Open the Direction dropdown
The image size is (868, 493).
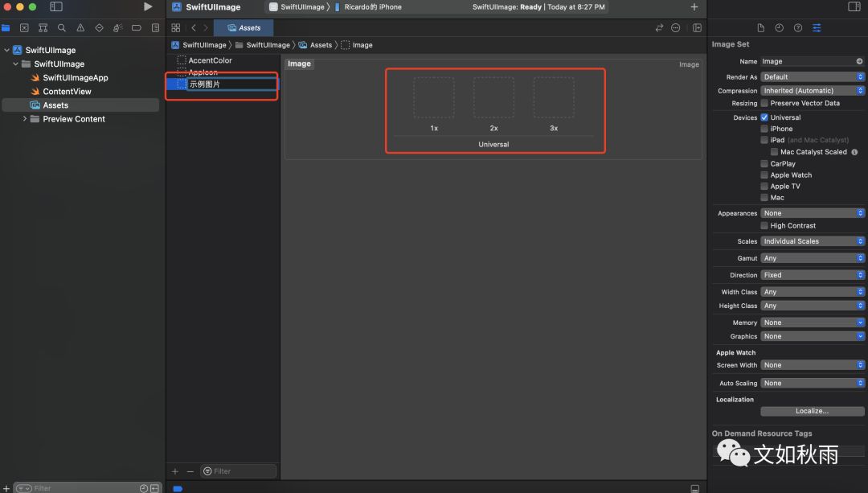(812, 275)
